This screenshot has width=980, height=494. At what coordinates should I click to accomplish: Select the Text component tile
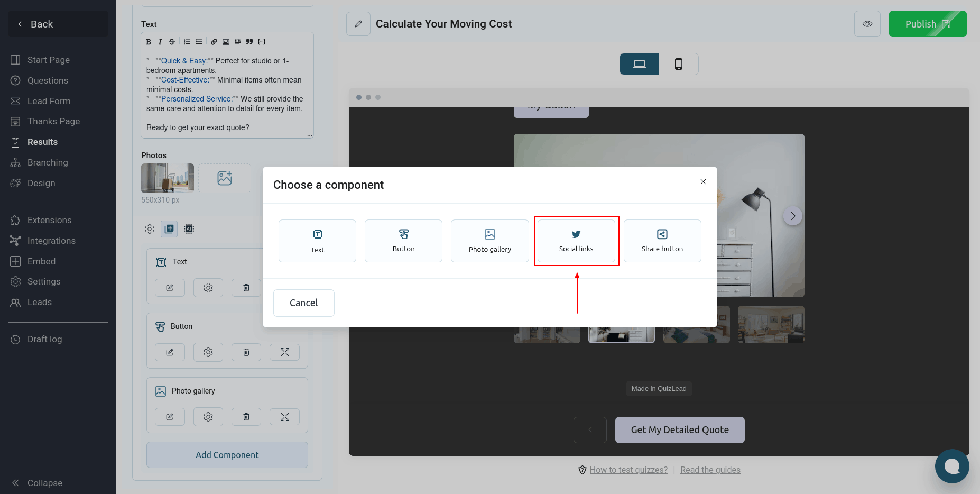click(x=317, y=241)
